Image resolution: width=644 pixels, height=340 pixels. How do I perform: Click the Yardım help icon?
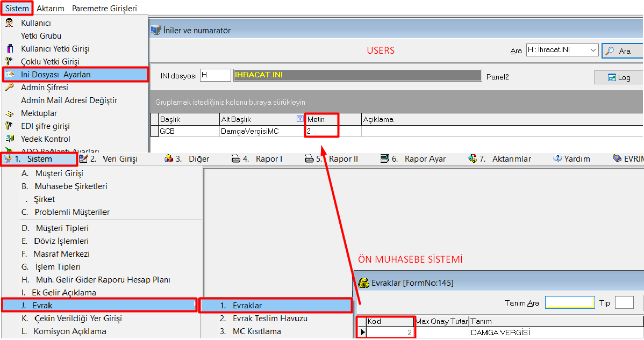557,158
